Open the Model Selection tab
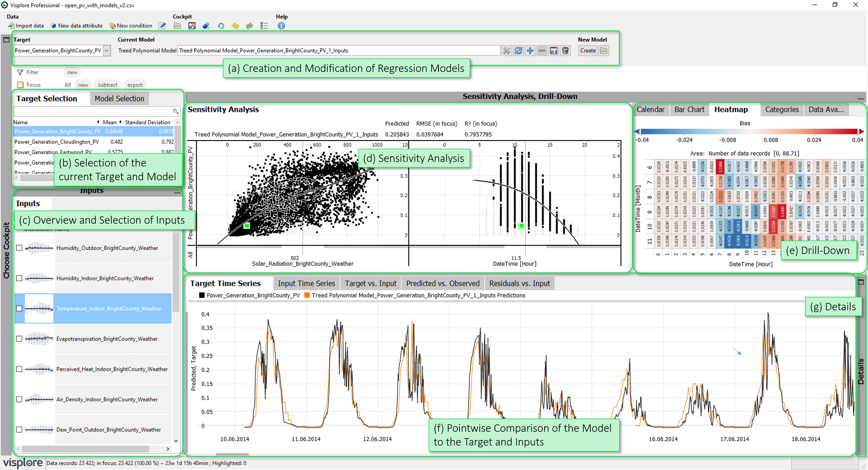 (119, 99)
